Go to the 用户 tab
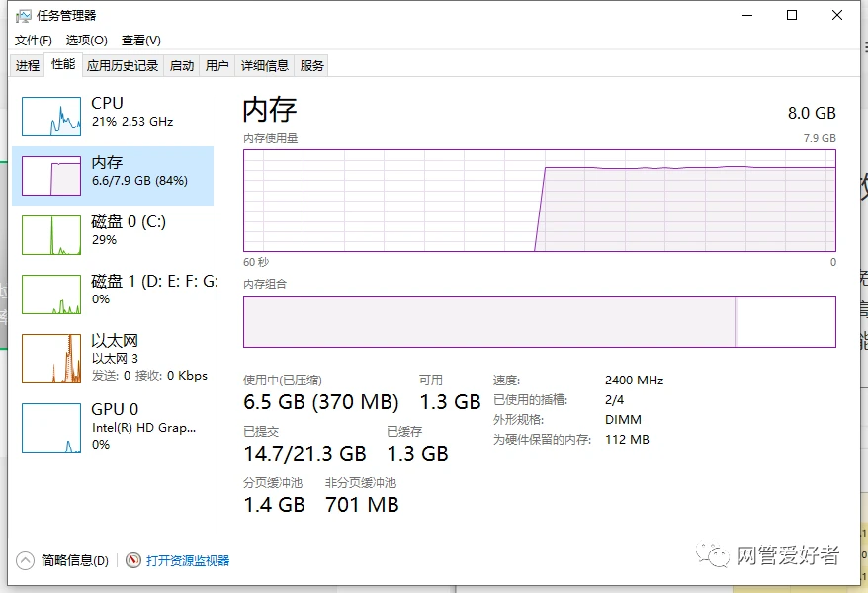 coord(217,66)
